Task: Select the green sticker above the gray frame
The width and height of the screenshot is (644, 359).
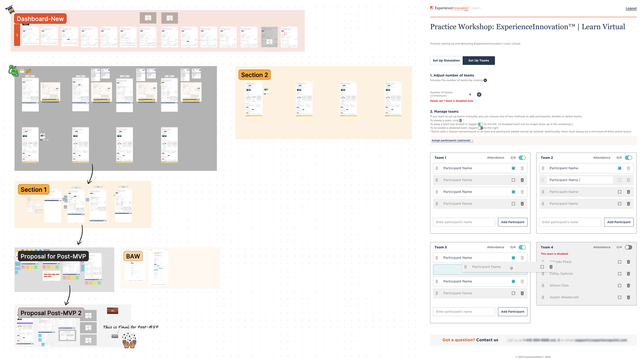Action: [13, 71]
